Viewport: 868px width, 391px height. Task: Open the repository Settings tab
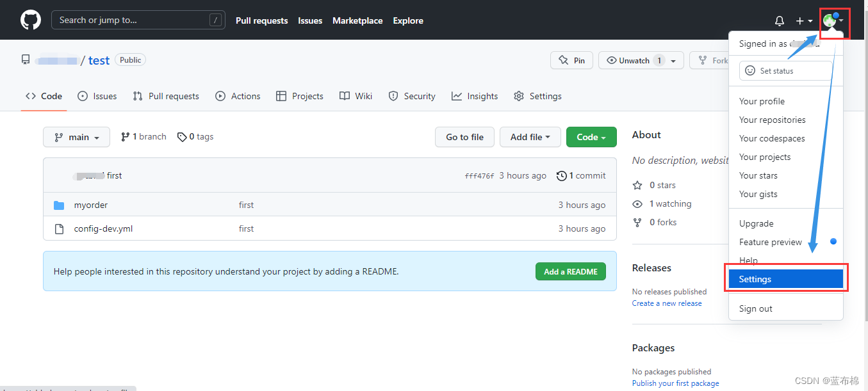(x=537, y=96)
